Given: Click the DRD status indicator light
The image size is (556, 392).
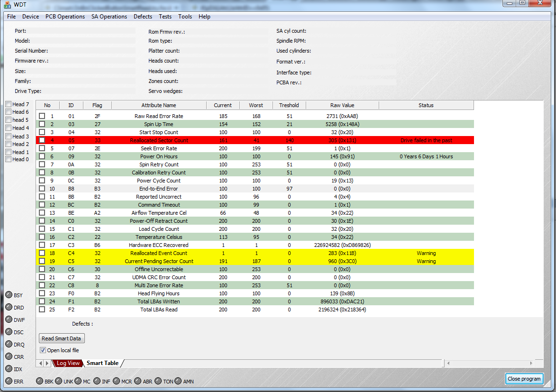Looking at the screenshot, I should (x=9, y=307).
